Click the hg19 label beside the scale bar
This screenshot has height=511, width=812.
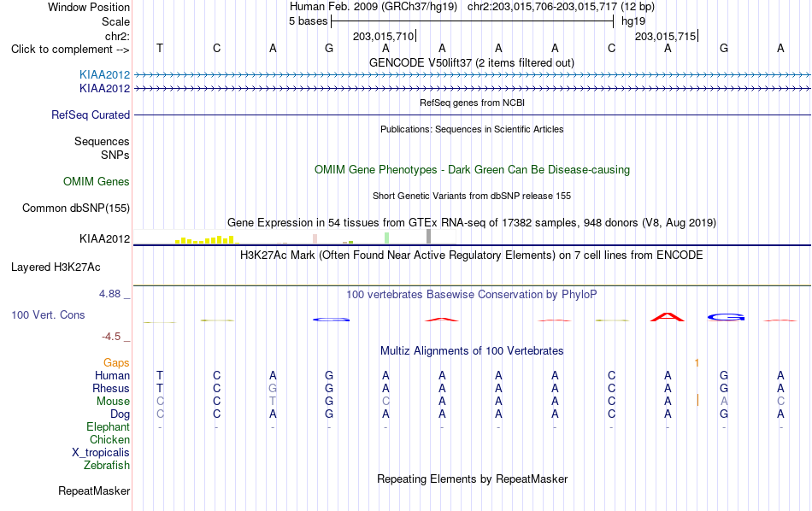click(x=633, y=21)
